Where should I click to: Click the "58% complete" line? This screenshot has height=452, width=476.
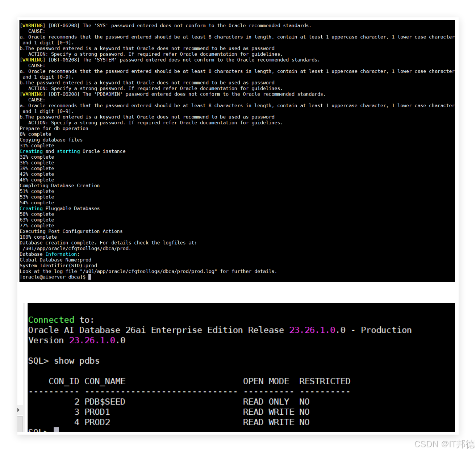point(37,214)
